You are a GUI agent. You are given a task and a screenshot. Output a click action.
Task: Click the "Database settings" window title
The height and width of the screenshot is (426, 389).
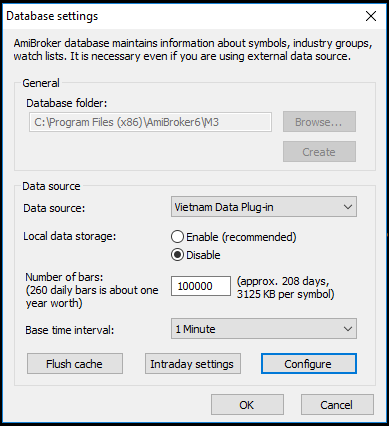pos(52,16)
